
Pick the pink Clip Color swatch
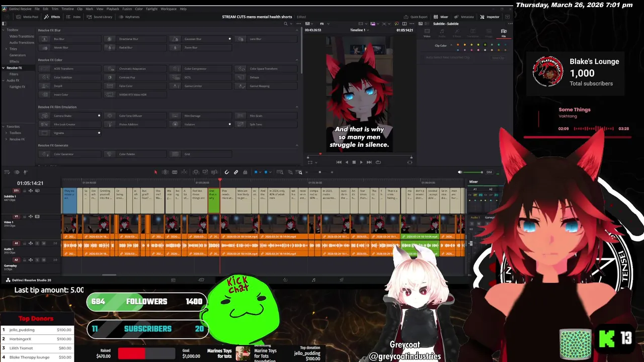(478, 50)
